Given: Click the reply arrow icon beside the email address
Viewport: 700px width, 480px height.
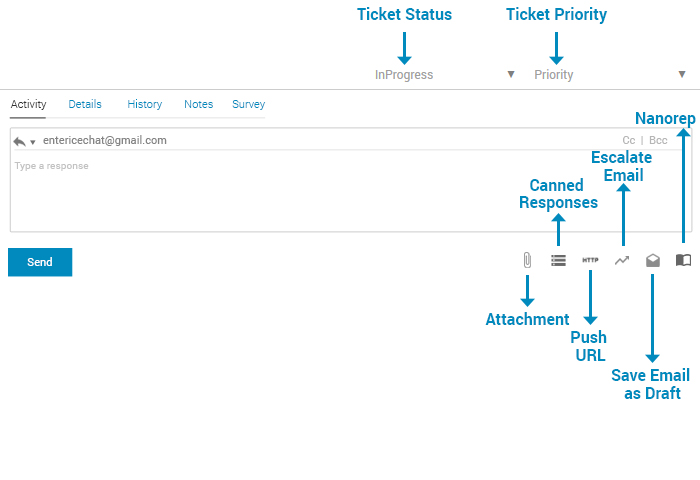Looking at the screenshot, I should point(20,141).
